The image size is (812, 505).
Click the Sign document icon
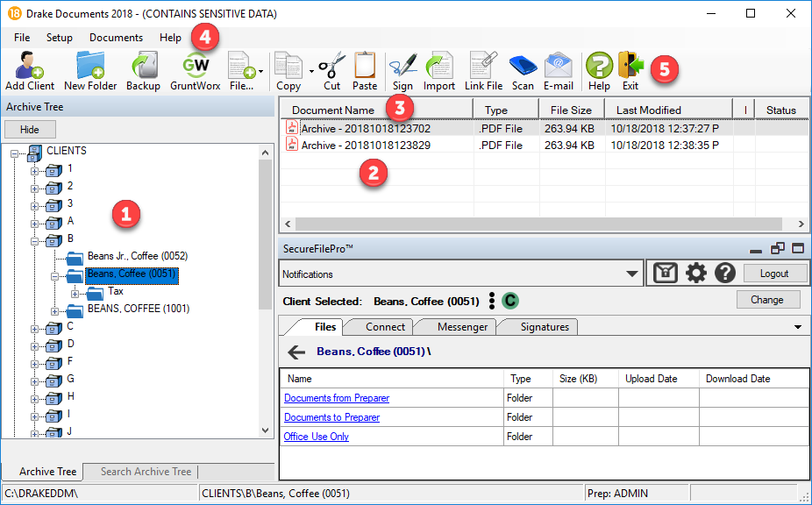[402, 71]
